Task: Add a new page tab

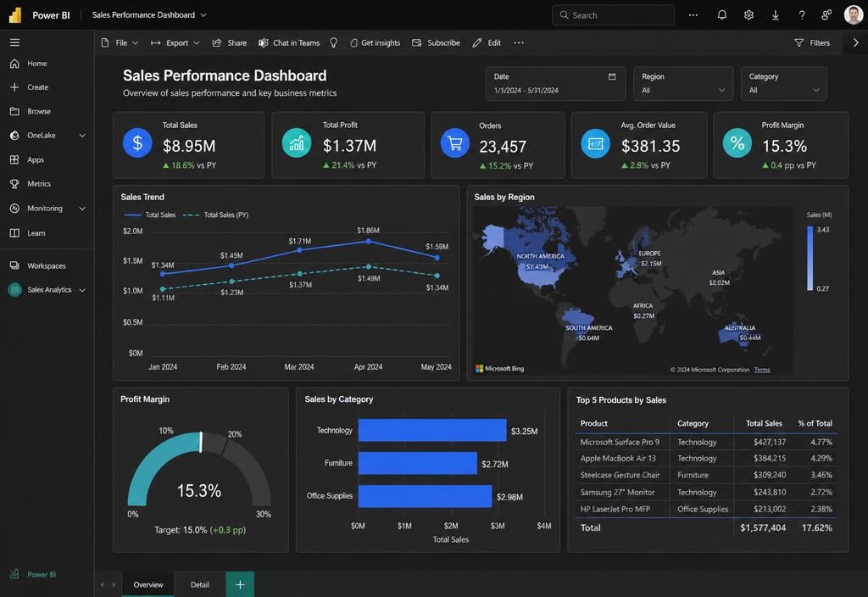Action: click(x=240, y=584)
